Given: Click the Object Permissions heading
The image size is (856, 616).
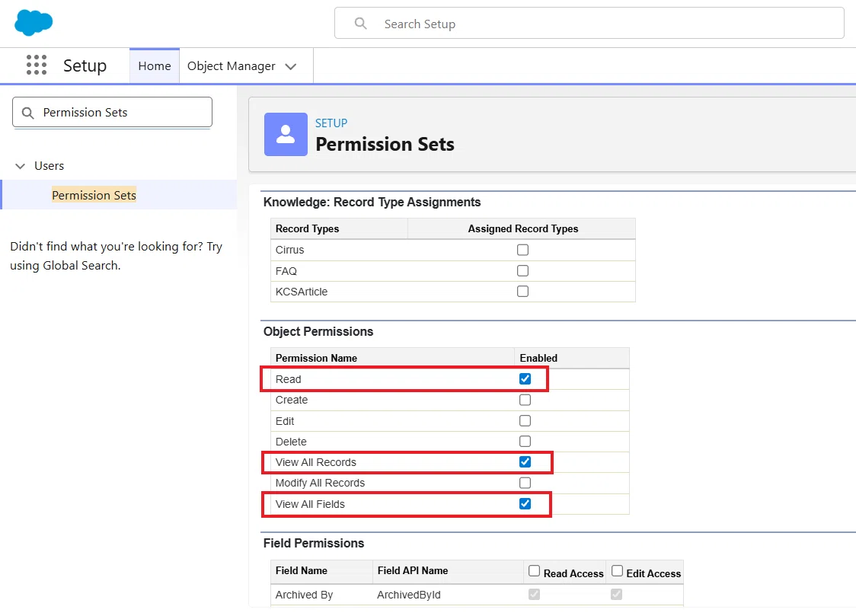Looking at the screenshot, I should coord(318,332).
